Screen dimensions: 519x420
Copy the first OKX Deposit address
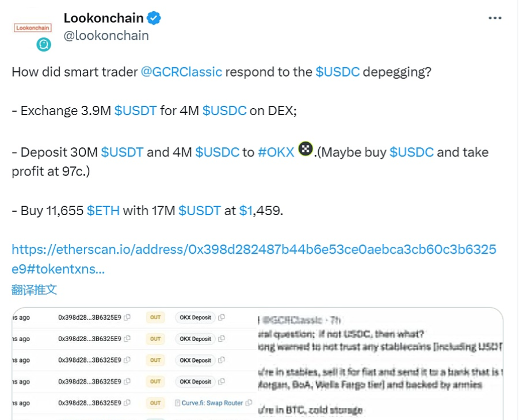click(x=222, y=318)
